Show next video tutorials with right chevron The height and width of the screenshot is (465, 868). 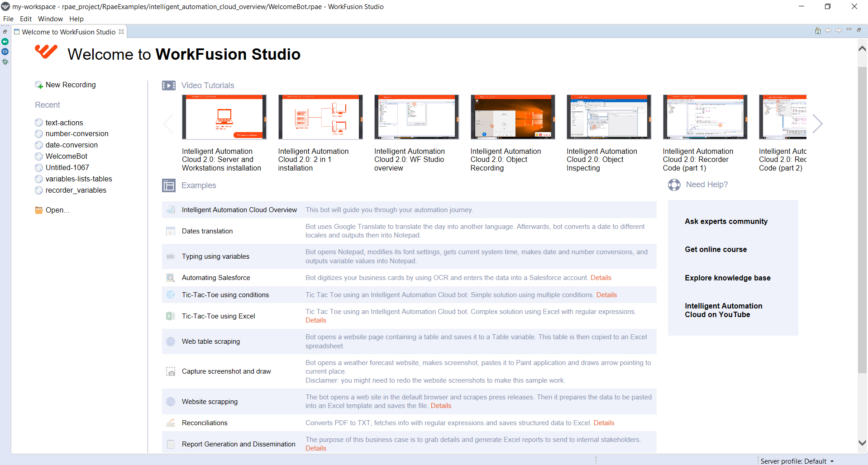[817, 123]
